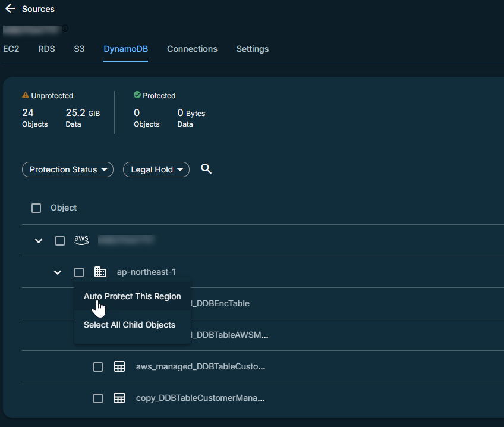Open the Protection Status filter dropdown

(x=68, y=169)
